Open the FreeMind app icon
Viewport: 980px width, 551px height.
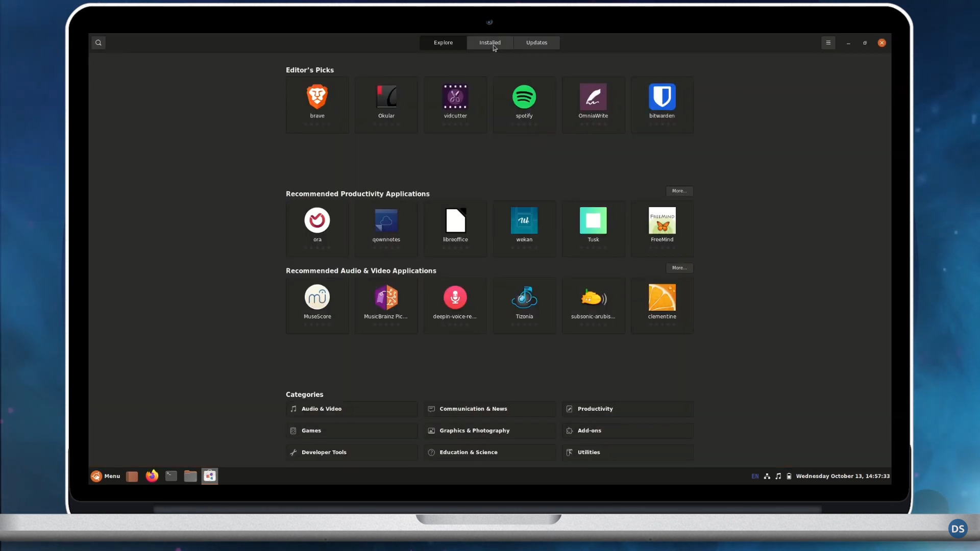coord(662,220)
